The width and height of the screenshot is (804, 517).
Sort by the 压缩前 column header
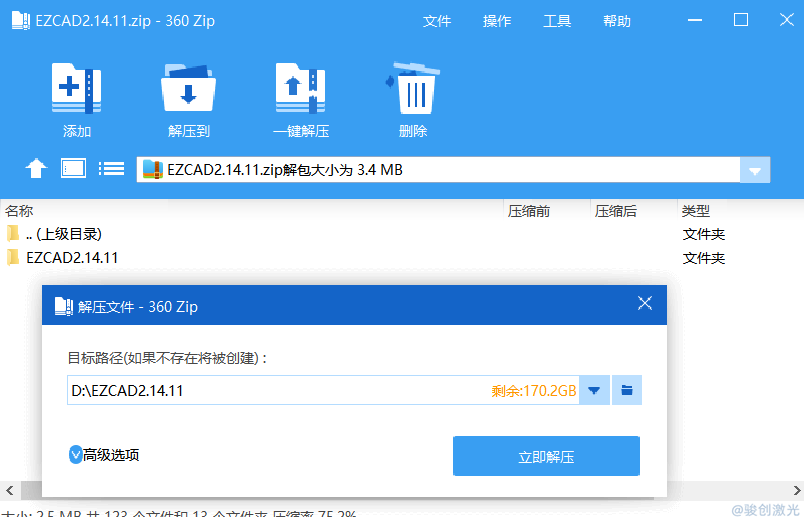pyautogui.click(x=529, y=211)
